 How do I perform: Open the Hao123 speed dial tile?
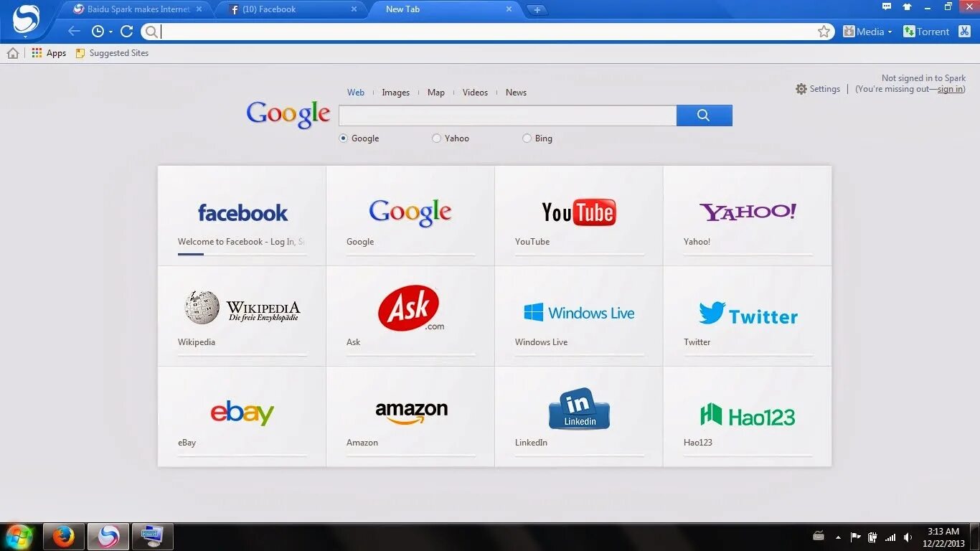click(x=748, y=417)
